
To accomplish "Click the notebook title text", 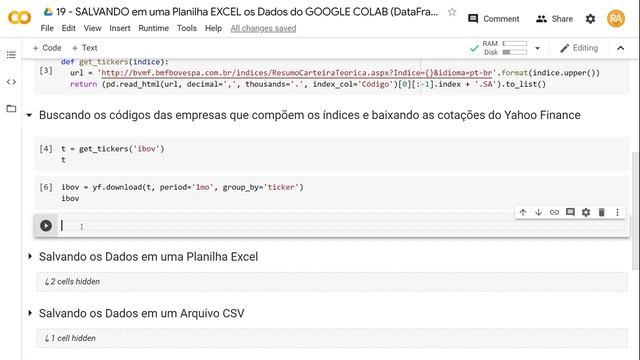I will pos(247,12).
